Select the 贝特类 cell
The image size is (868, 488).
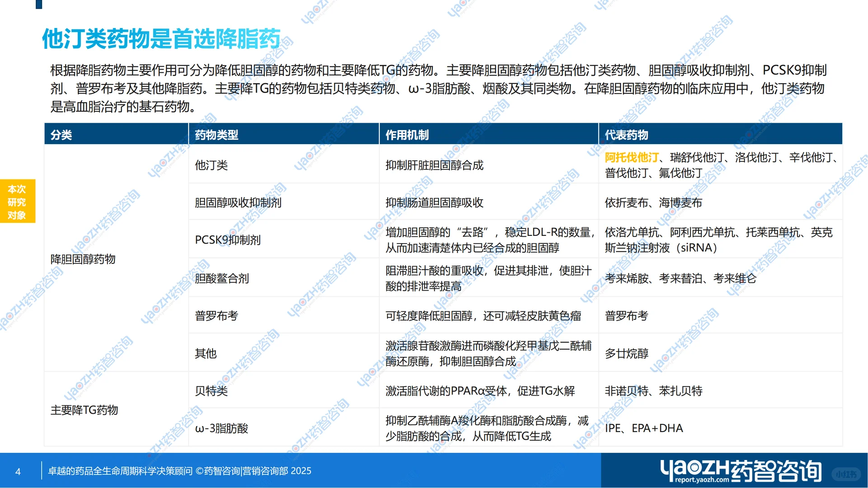pyautogui.click(x=283, y=391)
